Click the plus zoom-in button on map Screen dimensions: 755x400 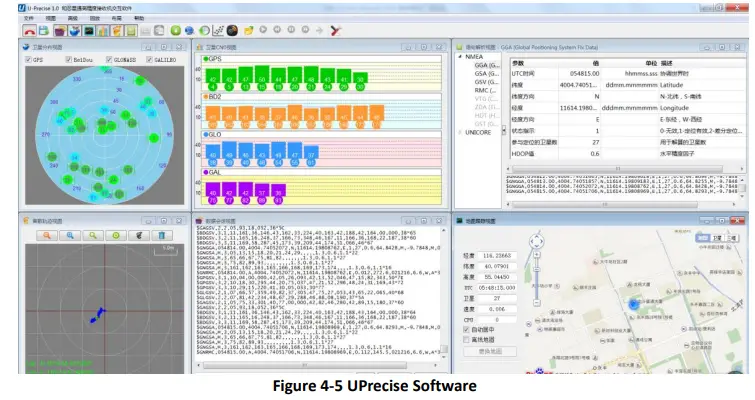(x=537, y=255)
